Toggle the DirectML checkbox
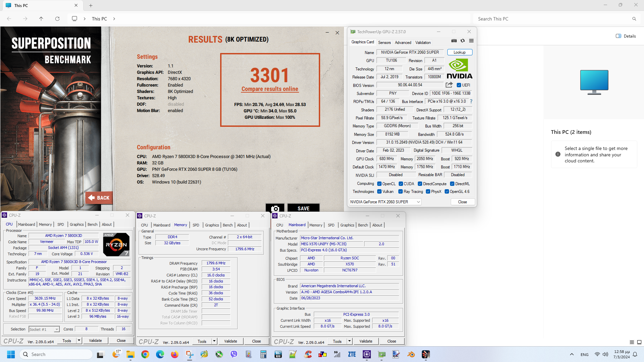Screen dimensions: 644x362 [x=452, y=184]
